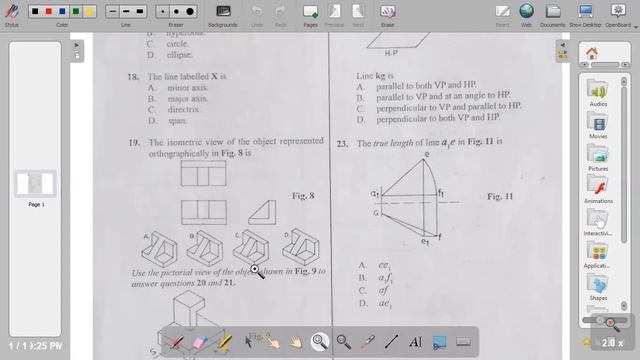Click the library breadcrumb left arrow
This screenshot has width=640, height=360.
pos(584,64)
